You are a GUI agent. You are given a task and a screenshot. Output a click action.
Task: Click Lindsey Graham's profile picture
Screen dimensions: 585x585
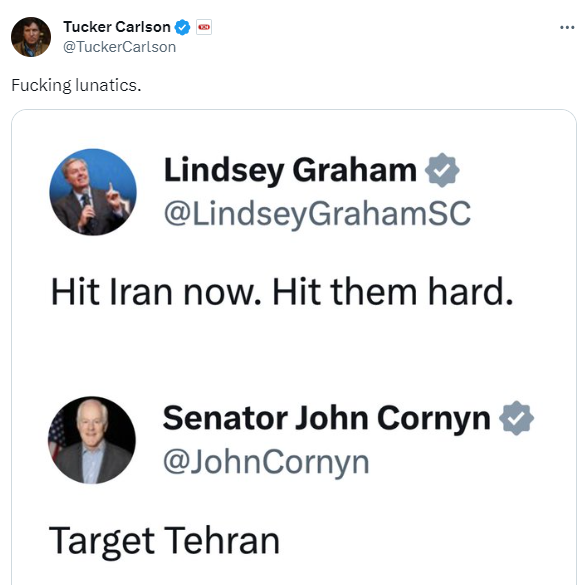pos(93,192)
